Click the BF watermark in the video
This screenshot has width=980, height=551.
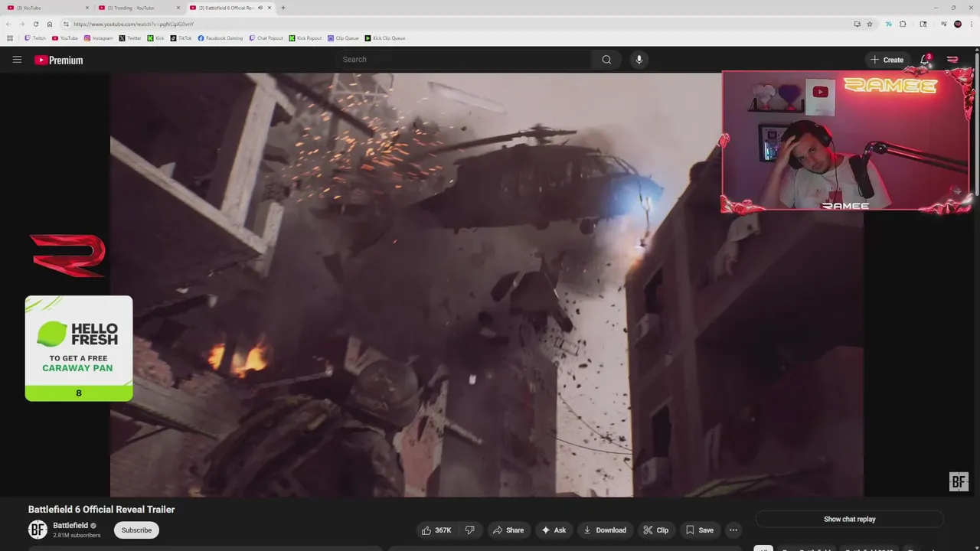coord(959,481)
